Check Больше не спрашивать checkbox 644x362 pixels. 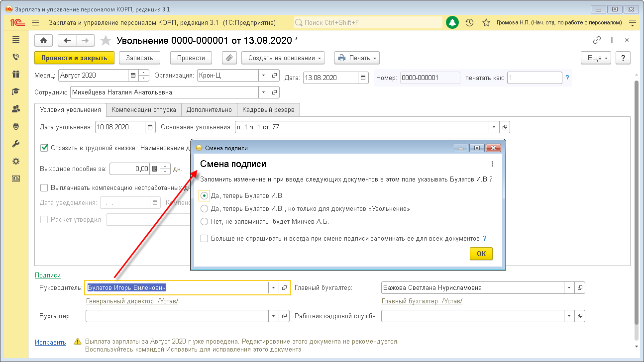205,239
